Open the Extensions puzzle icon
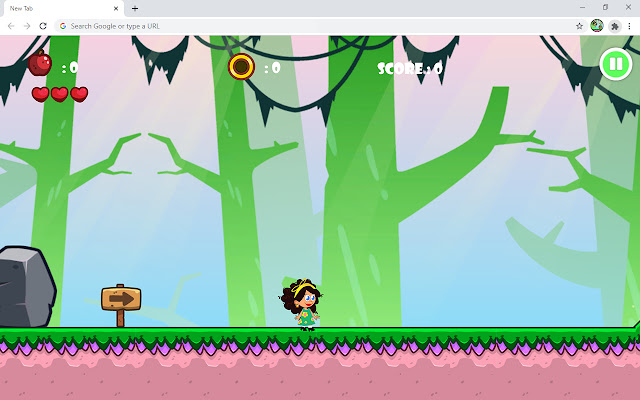This screenshot has width=640, height=400. click(x=615, y=27)
